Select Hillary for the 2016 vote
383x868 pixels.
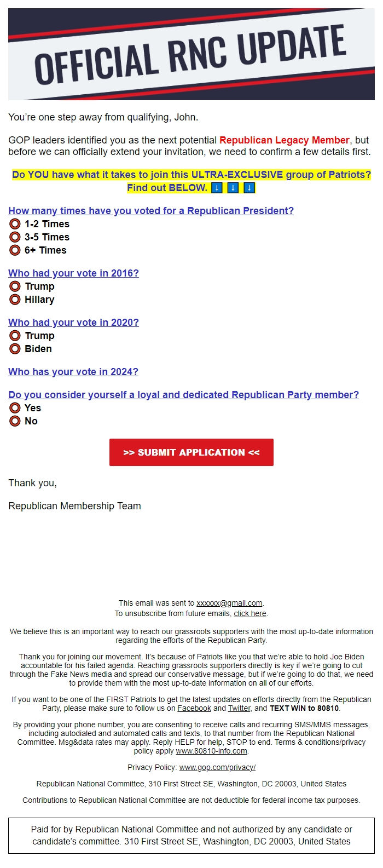coord(16,300)
